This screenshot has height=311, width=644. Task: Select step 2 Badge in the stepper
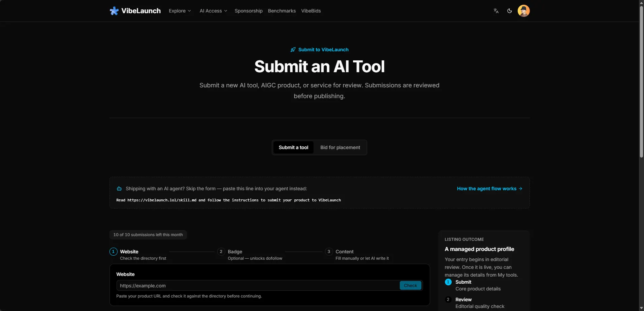point(250,254)
